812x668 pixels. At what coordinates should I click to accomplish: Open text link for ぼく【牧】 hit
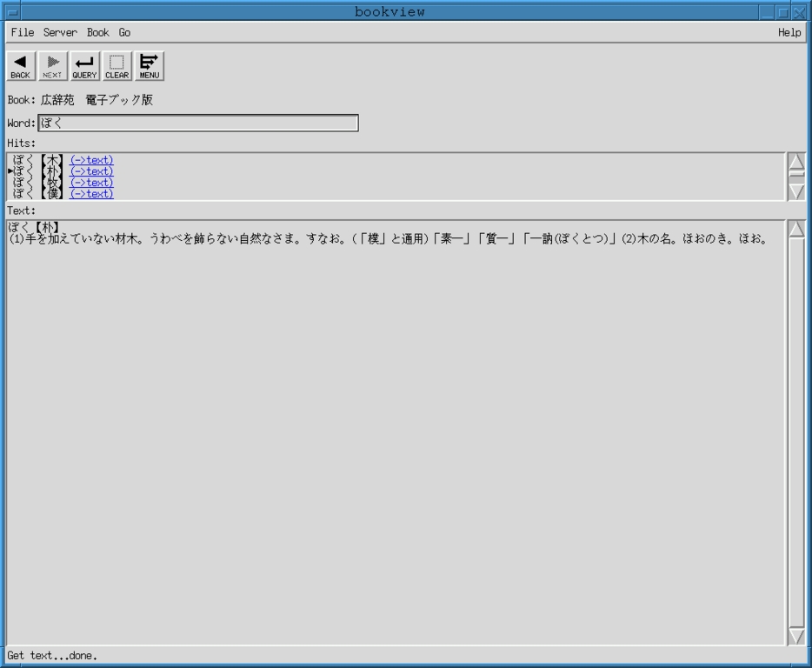tap(91, 183)
